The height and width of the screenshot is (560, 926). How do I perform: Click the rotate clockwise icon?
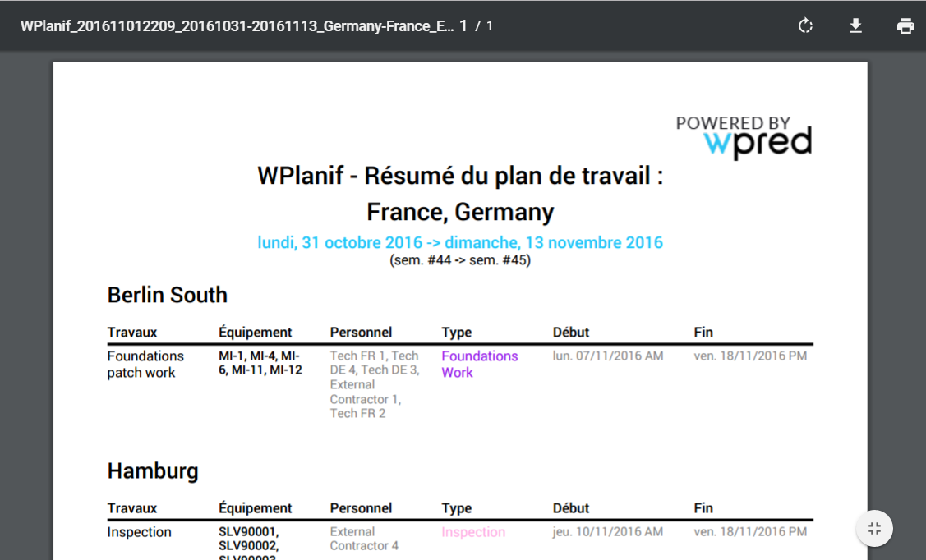[x=805, y=25]
